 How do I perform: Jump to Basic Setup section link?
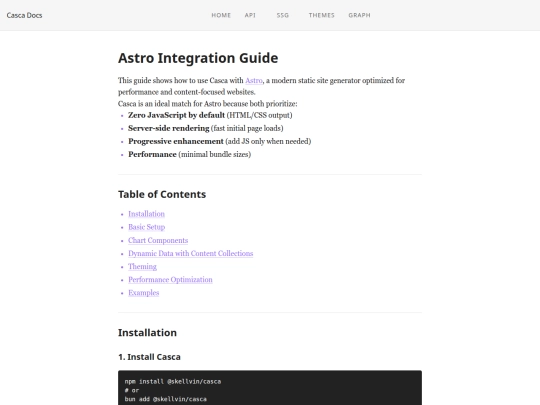tap(146, 227)
